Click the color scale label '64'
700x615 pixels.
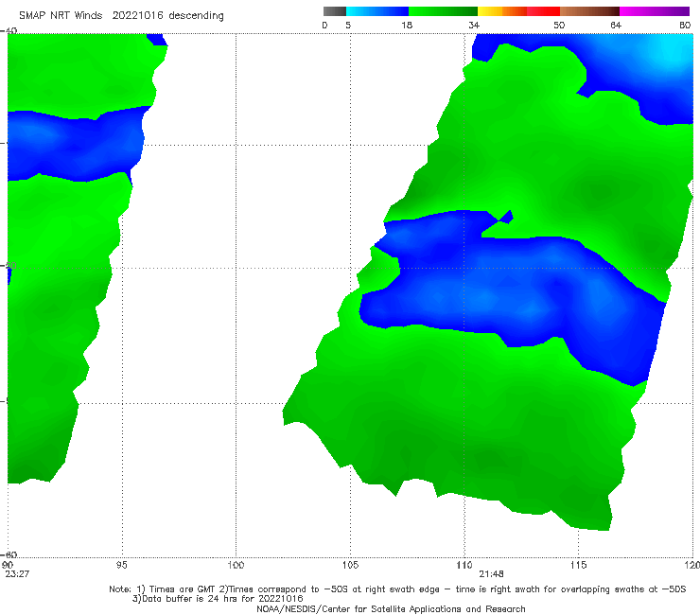616,26
